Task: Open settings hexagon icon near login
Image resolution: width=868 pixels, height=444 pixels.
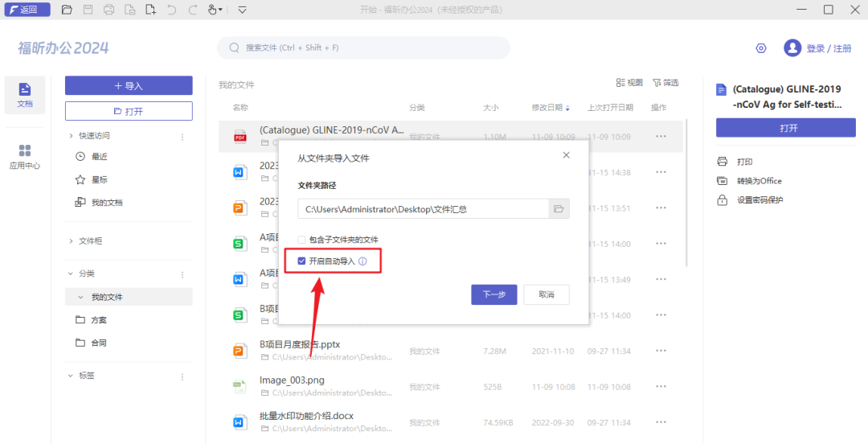Action: coord(761,48)
